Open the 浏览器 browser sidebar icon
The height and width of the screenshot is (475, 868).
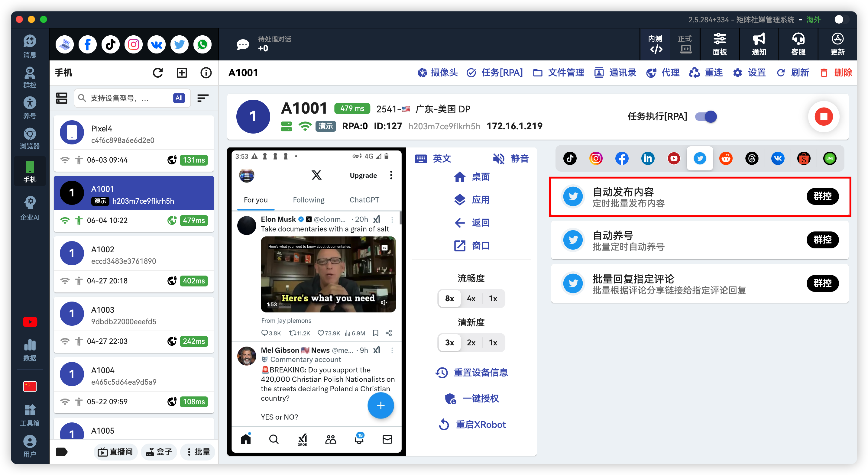click(30, 138)
